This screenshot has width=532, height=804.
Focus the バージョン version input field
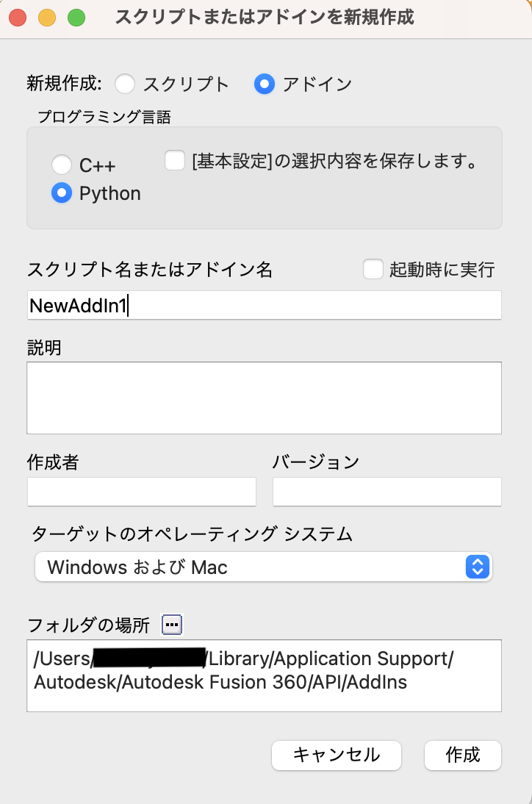387,492
